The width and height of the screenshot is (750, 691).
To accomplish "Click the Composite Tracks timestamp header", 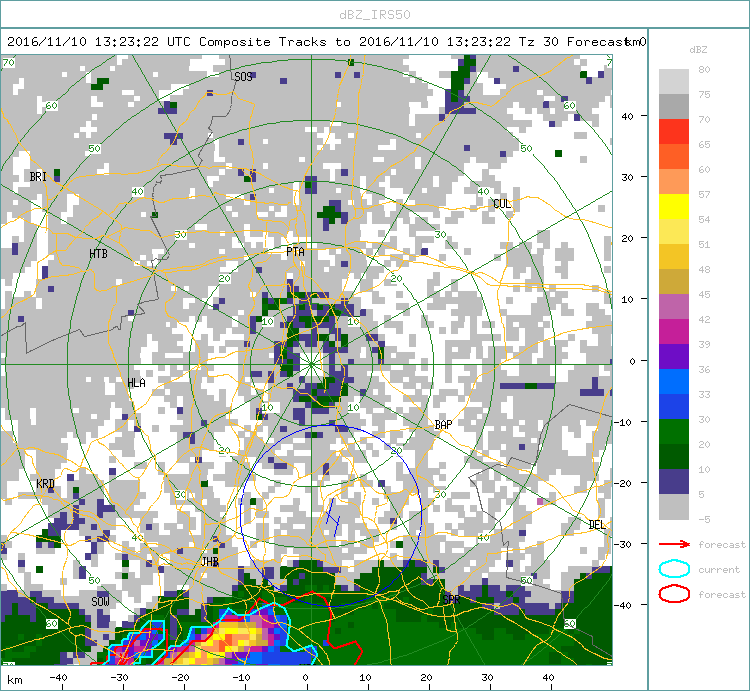I will (326, 42).
